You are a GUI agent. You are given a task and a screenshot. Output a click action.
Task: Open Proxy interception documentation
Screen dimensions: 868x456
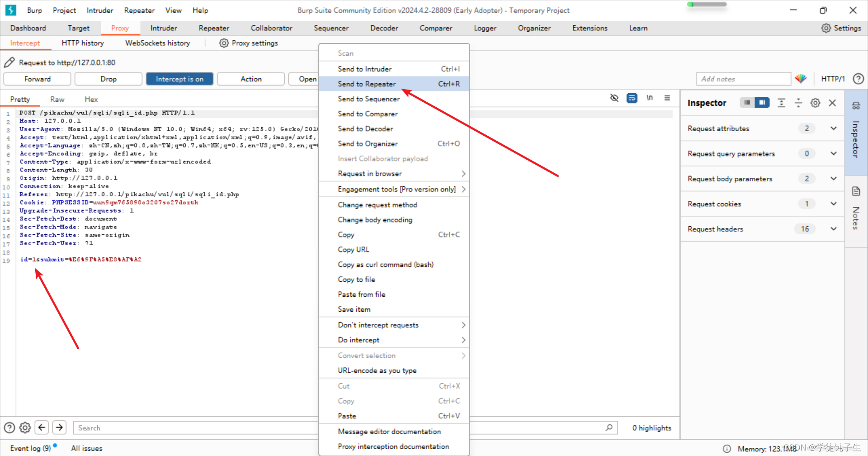pyautogui.click(x=394, y=446)
